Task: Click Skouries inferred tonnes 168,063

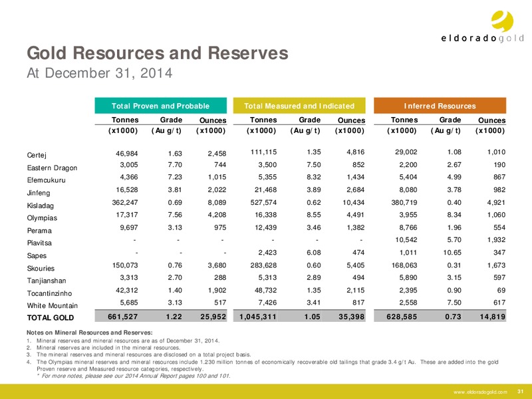Action: [x=404, y=265]
